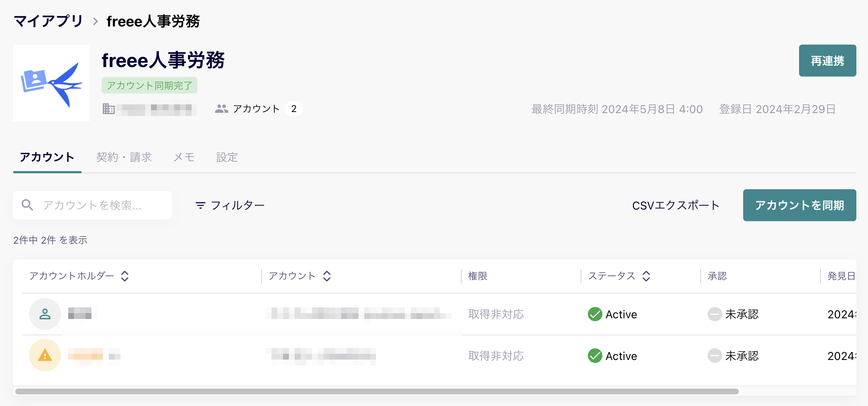Sort by ステータス column arrows
This screenshot has width=868, height=406.
(x=646, y=276)
